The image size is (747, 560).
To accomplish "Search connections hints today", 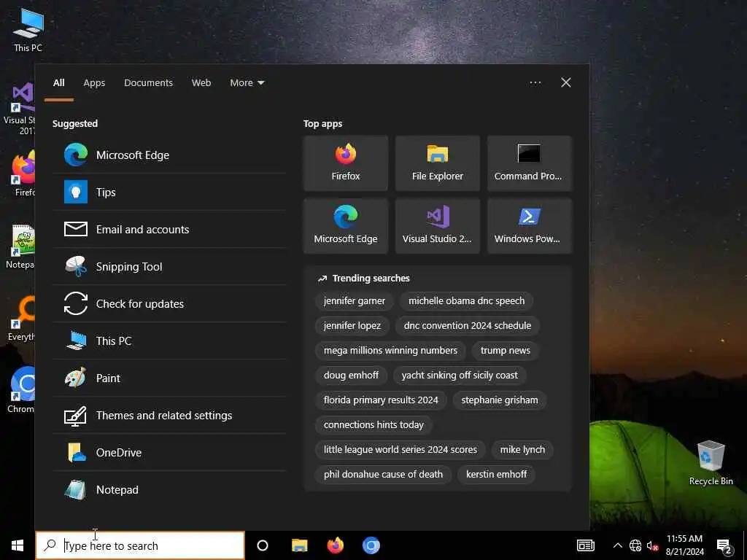I will pos(373,425).
